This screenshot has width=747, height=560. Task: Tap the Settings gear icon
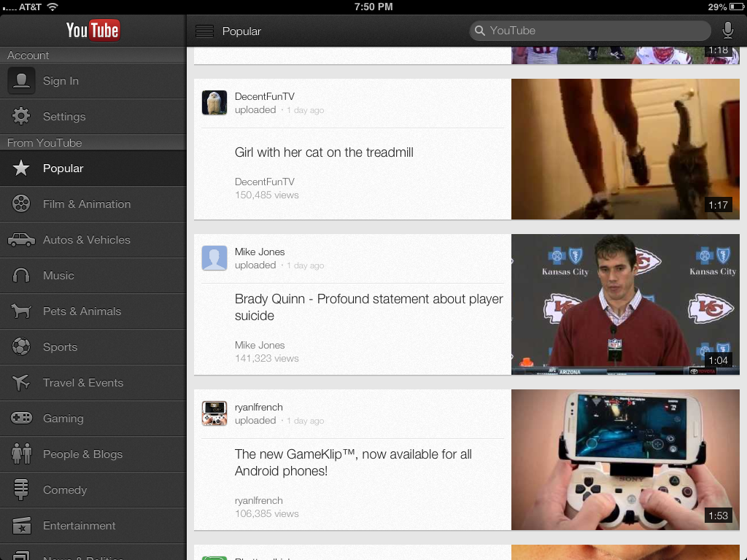[21, 116]
